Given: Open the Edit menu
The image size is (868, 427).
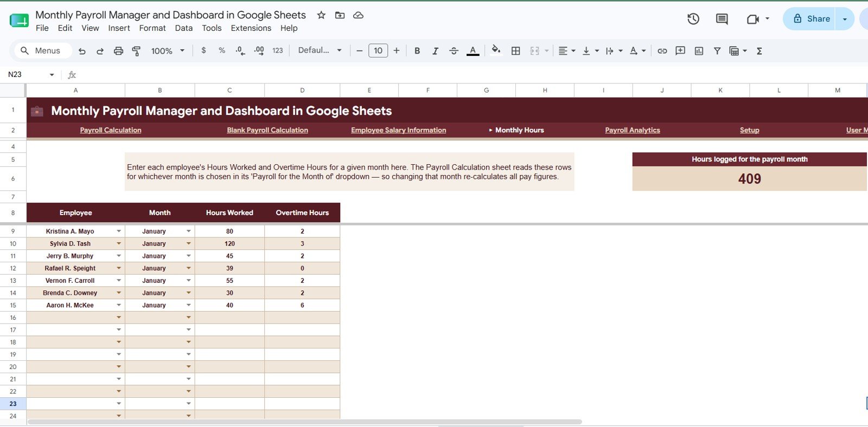Looking at the screenshot, I should point(65,28).
